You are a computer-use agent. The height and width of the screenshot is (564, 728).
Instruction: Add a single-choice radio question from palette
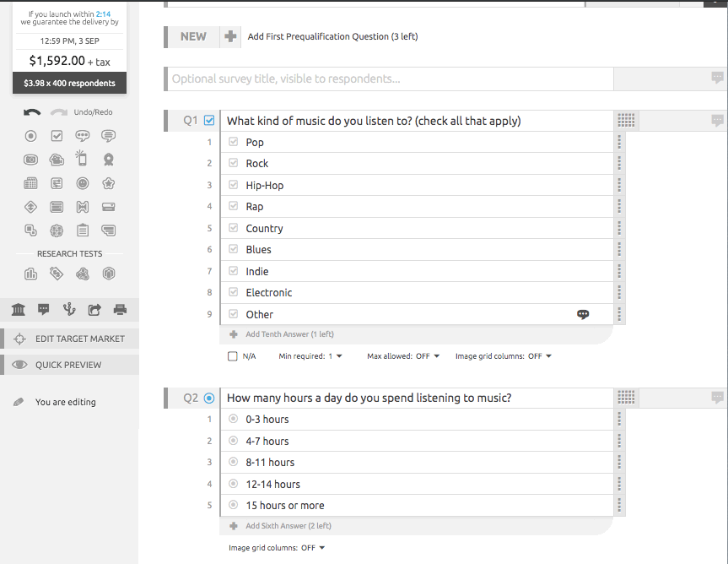click(30, 136)
